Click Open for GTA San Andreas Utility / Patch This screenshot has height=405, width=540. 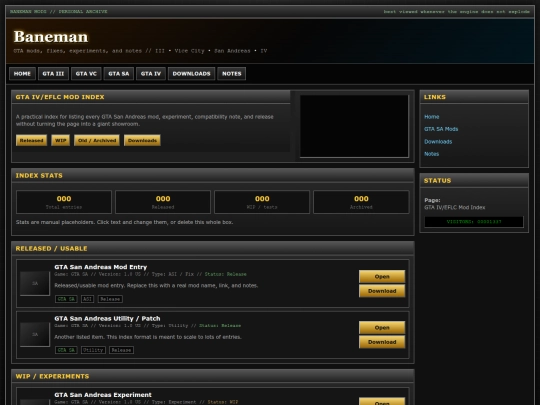(382, 328)
